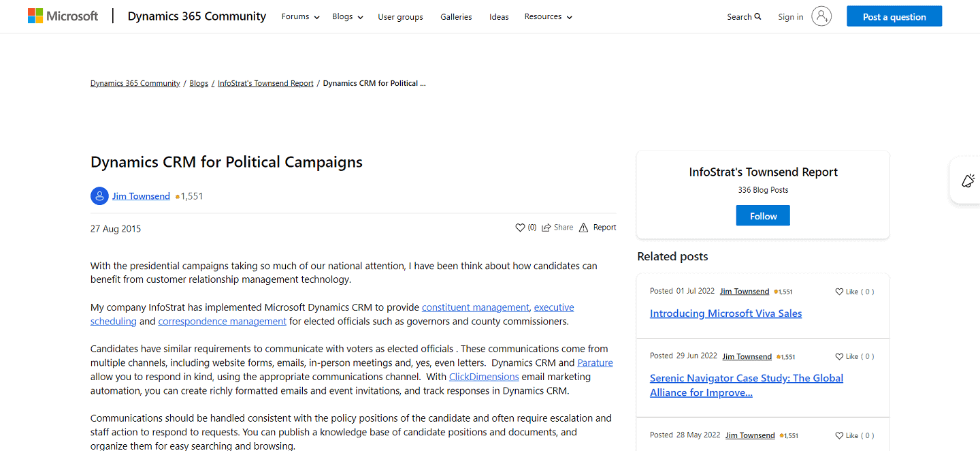This screenshot has height=451, width=980.
Task: Open the notifications bell on the right edge
Action: point(968,180)
